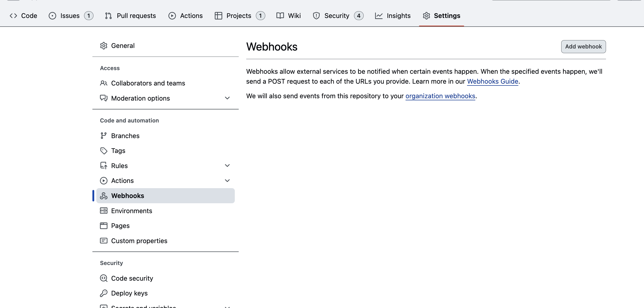Open the Issues tab
The width and height of the screenshot is (644, 308).
[x=70, y=16]
